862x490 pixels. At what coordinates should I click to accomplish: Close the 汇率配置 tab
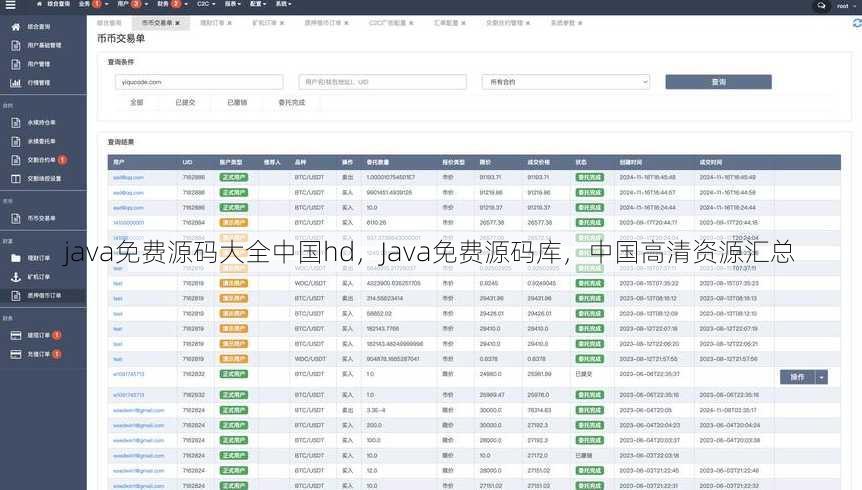click(463, 23)
